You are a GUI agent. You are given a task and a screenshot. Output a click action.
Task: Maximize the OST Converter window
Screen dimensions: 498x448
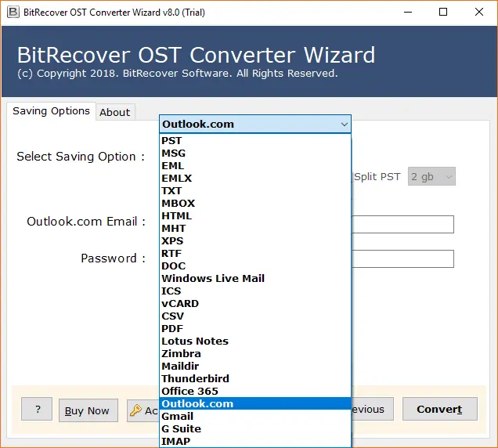(443, 13)
